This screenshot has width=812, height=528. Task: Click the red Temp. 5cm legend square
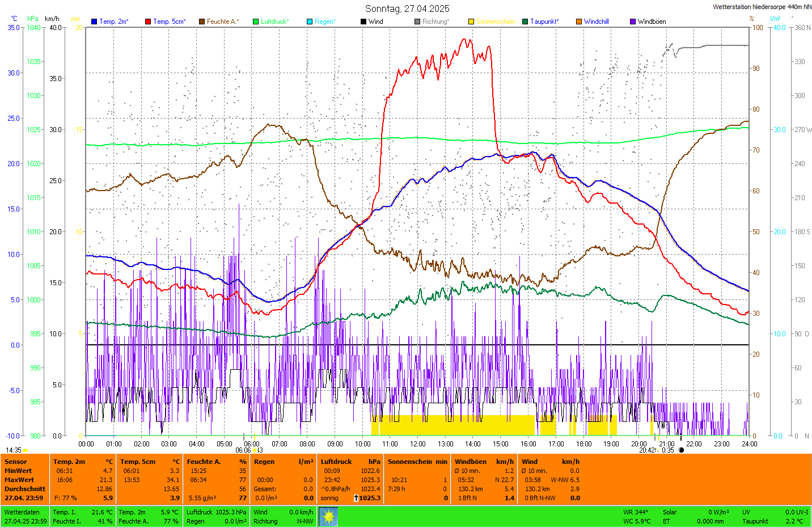(x=148, y=22)
